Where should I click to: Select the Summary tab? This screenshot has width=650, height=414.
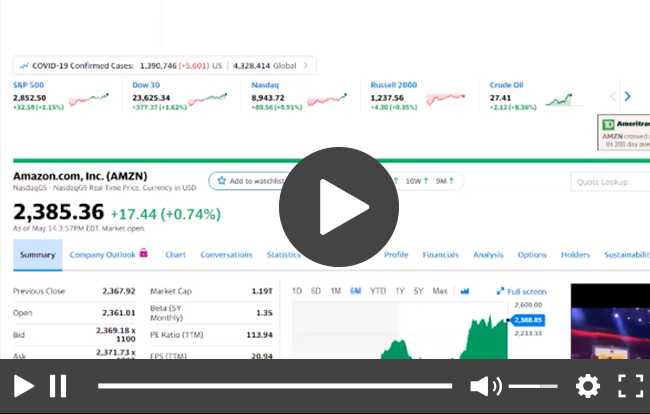[38, 255]
